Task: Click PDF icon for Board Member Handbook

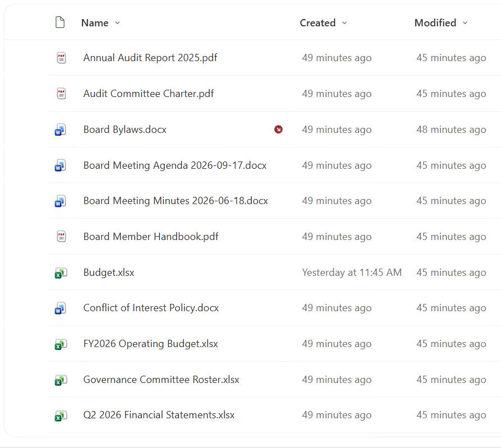Action: tap(61, 237)
